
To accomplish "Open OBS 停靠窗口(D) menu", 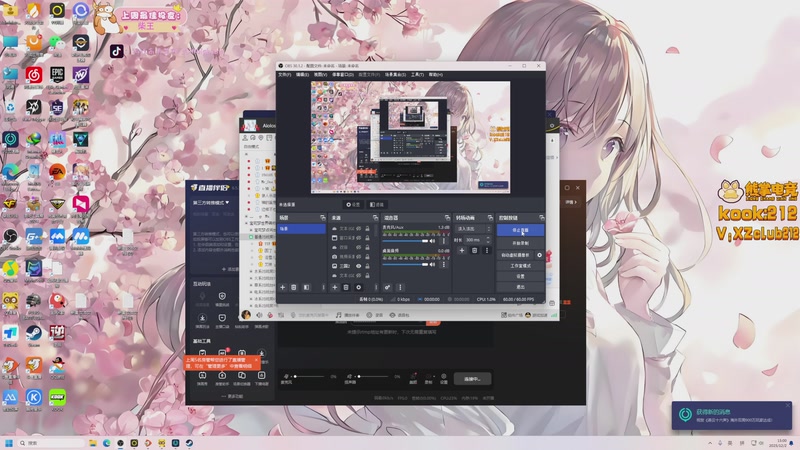I will click(x=343, y=74).
